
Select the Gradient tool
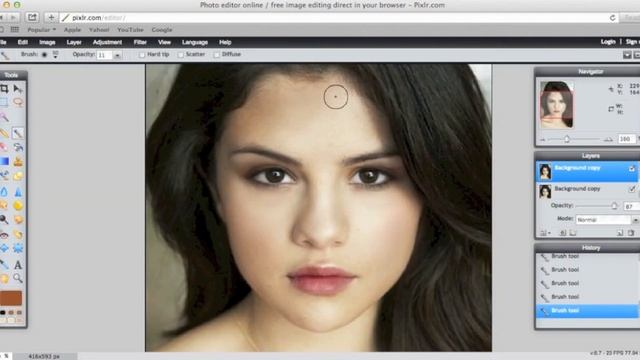tap(4, 162)
